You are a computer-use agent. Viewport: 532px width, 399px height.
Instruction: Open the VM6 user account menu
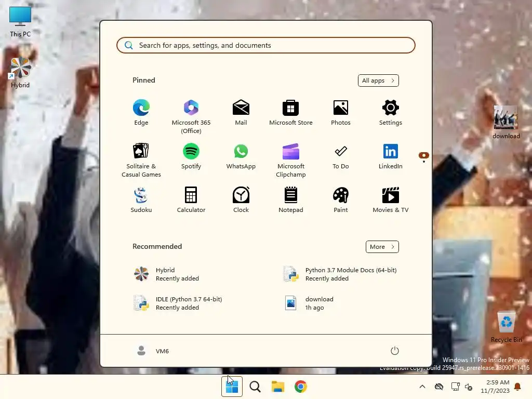coord(153,351)
